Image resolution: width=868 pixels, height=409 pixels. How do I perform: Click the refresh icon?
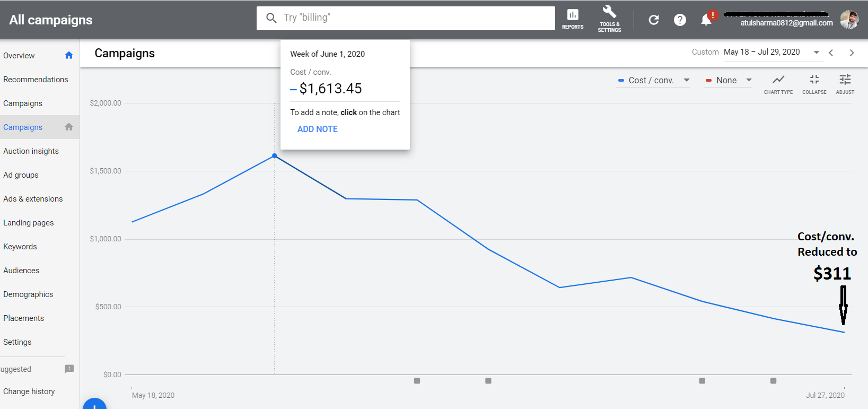point(654,20)
